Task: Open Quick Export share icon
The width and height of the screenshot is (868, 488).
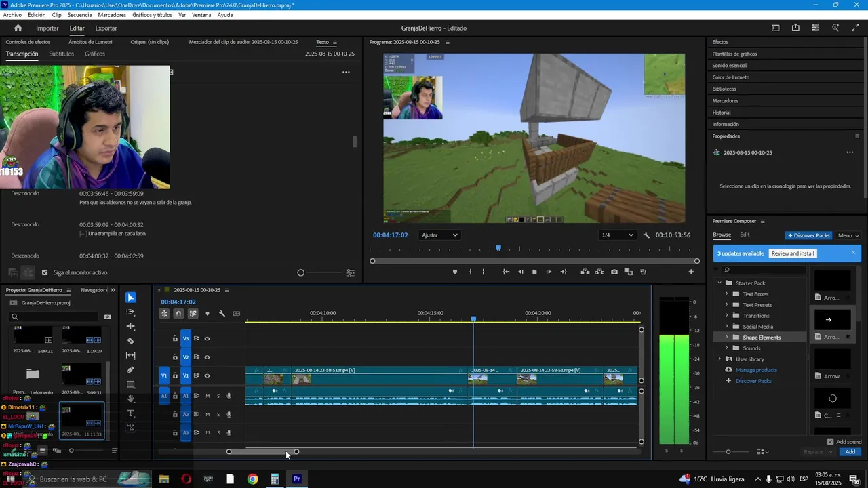Action: coord(795,28)
